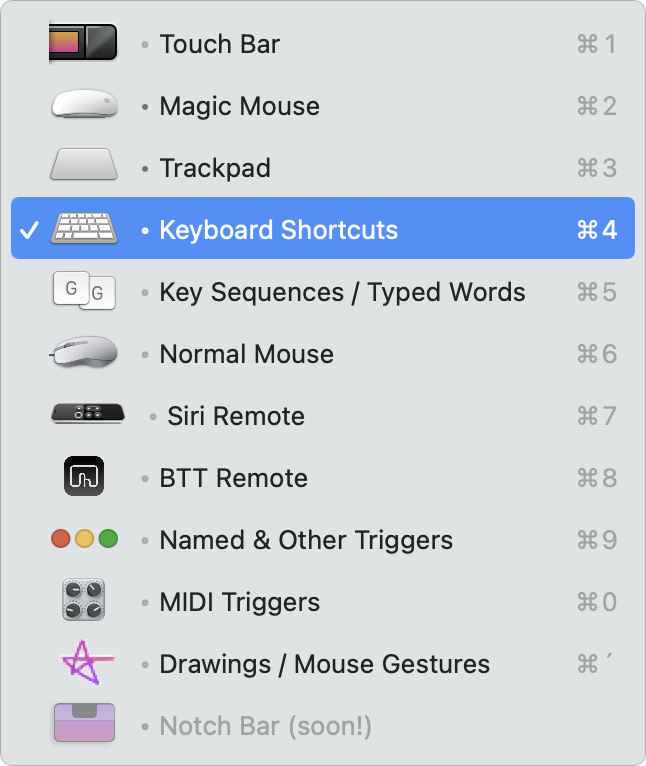Choose the Trackpad icon
Screen dimensions: 646x766
(84, 165)
